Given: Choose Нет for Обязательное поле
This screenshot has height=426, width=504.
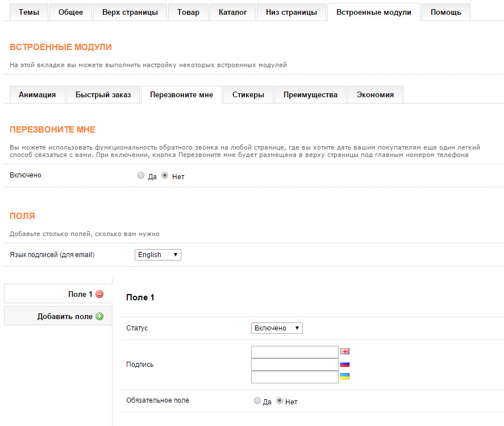Looking at the screenshot, I should pyautogui.click(x=280, y=401).
